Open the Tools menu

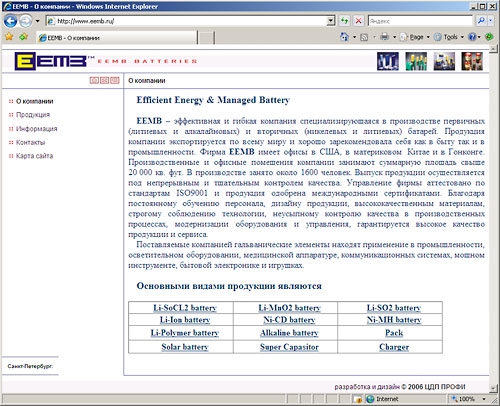(x=449, y=37)
